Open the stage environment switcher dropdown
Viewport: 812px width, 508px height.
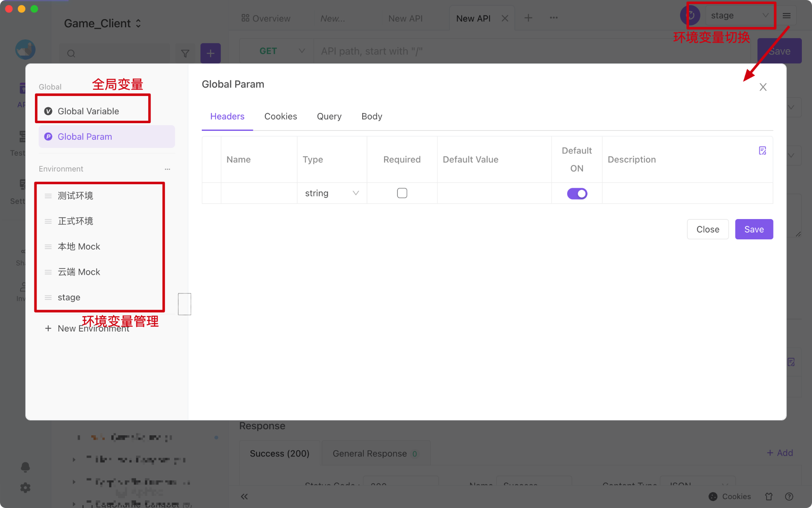coord(740,15)
